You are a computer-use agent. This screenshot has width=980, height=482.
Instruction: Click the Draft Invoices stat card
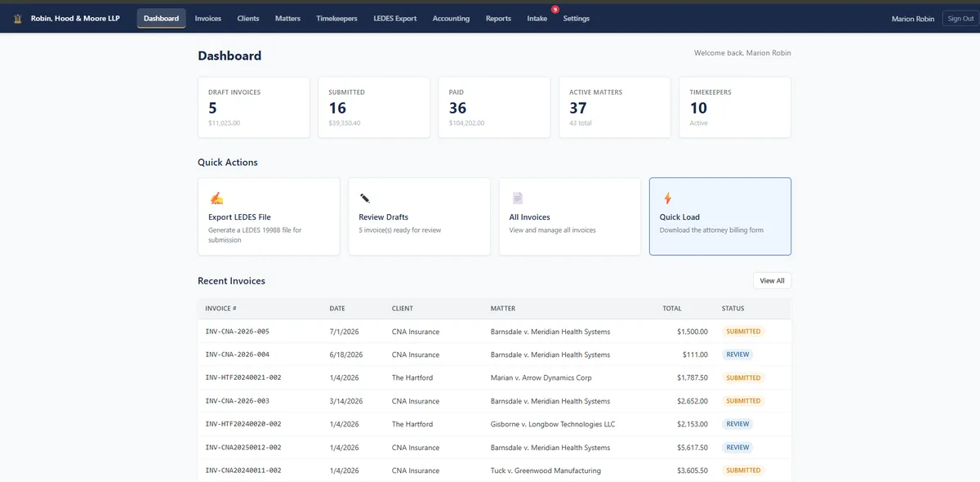coord(254,107)
